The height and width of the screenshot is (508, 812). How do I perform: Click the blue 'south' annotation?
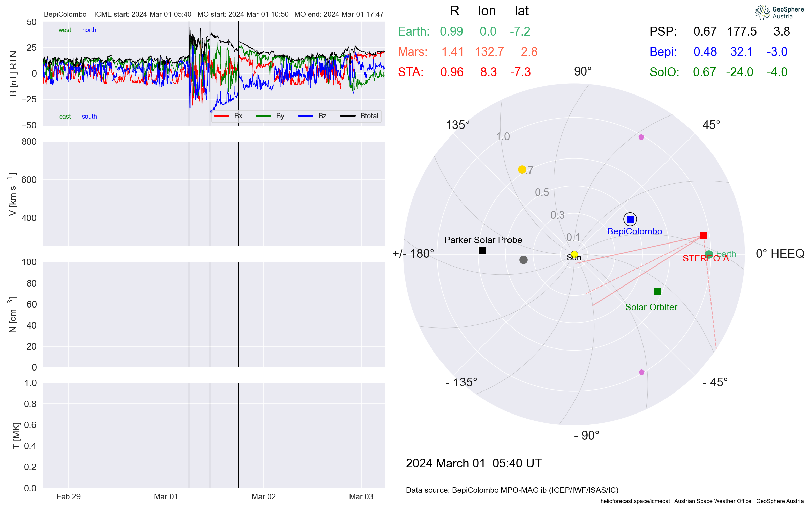pyautogui.click(x=89, y=117)
